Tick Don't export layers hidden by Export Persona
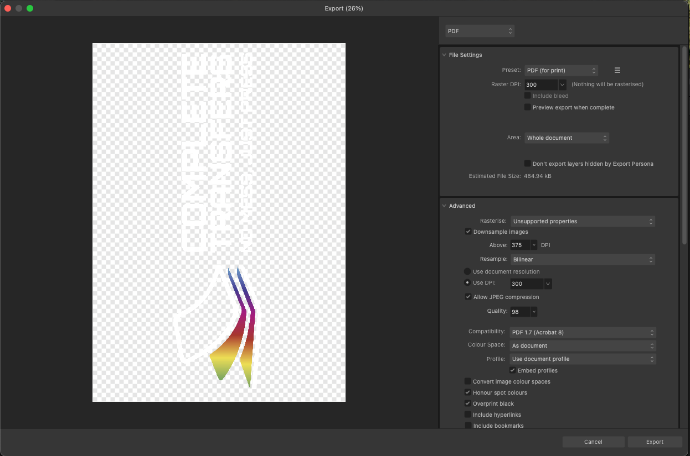This screenshot has height=456, width=690. tap(527, 163)
